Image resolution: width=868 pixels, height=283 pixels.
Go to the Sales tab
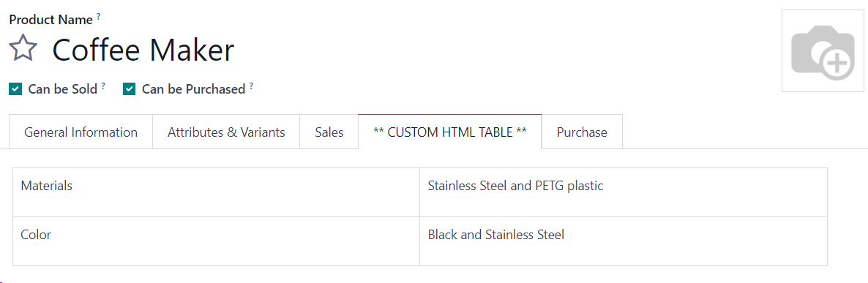329,132
